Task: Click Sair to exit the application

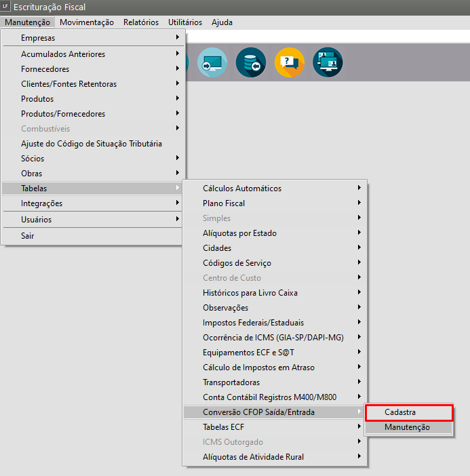Action: click(28, 236)
